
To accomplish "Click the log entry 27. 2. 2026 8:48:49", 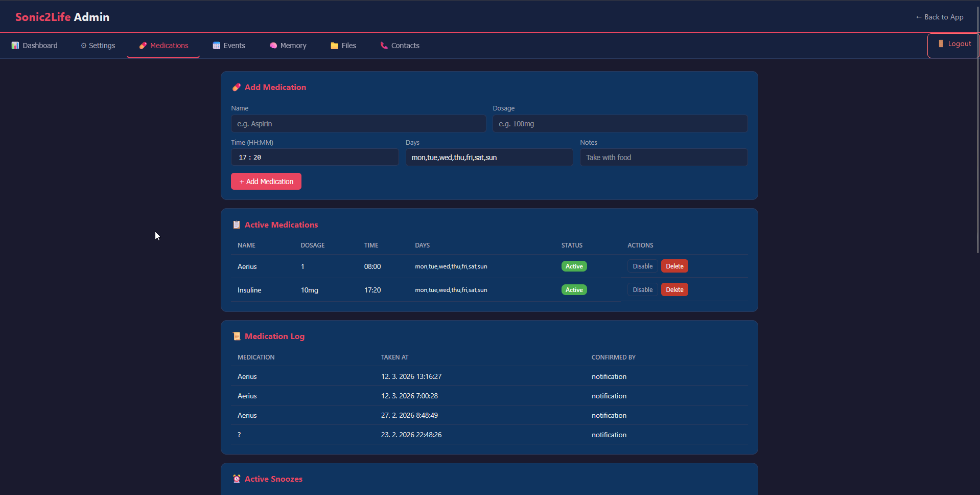I will (x=409, y=415).
